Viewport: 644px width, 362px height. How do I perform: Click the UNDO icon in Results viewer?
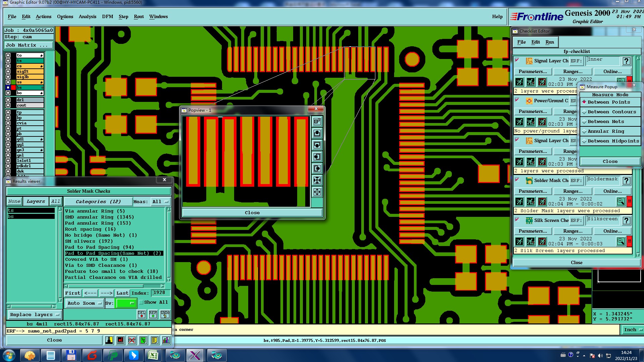pyautogui.click(x=165, y=314)
